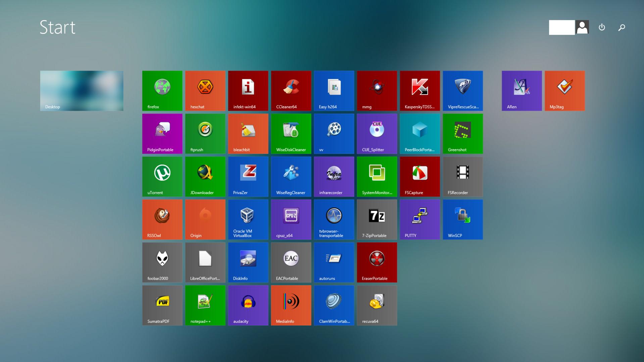The image size is (644, 362).
Task: Open the Easy h264 tile
Action: 334,91
